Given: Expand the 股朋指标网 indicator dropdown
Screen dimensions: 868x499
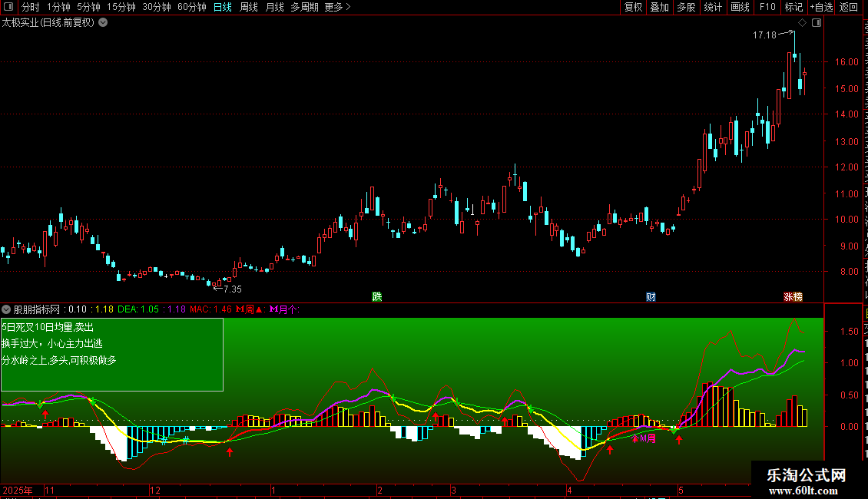Looking at the screenshot, I should click(6, 309).
